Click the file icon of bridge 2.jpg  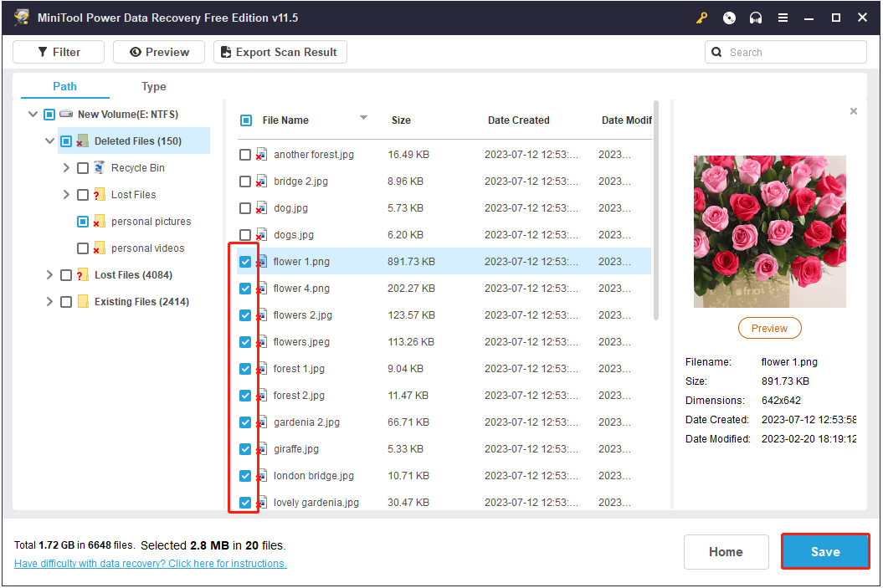click(261, 182)
